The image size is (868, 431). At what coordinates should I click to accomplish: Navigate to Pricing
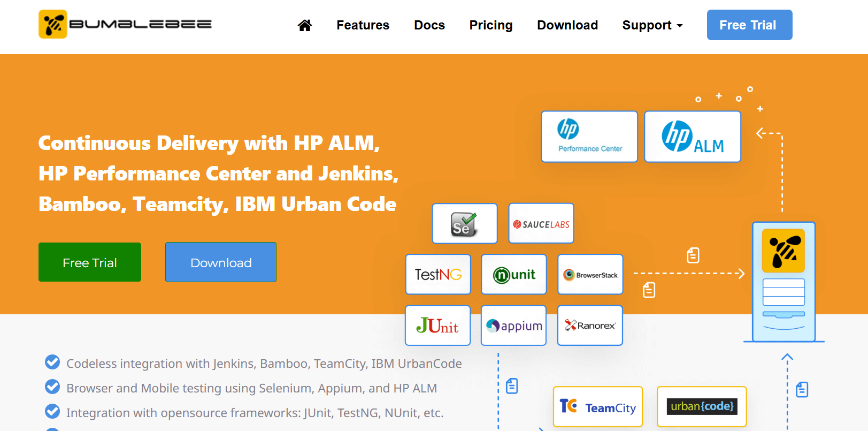[x=491, y=25]
